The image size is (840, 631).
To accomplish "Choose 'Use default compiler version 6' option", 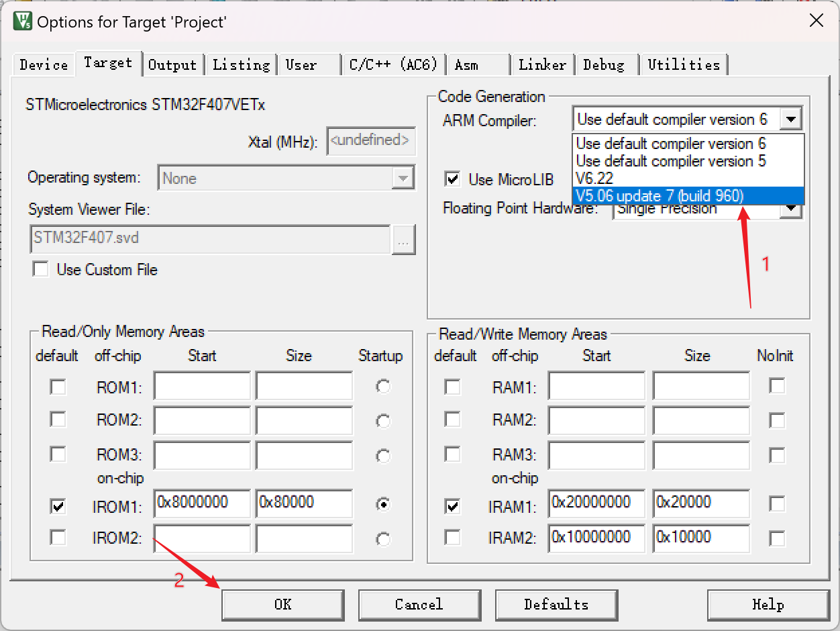I will [x=688, y=144].
